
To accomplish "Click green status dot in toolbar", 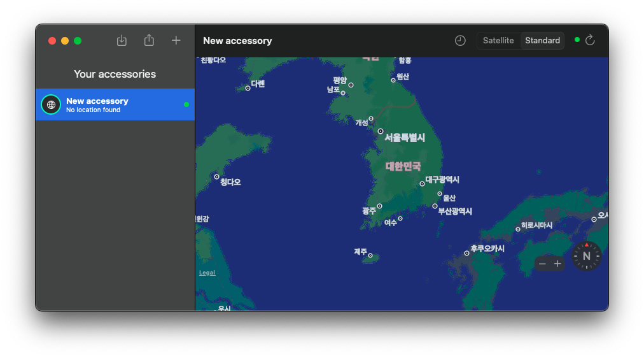I will [x=577, y=40].
